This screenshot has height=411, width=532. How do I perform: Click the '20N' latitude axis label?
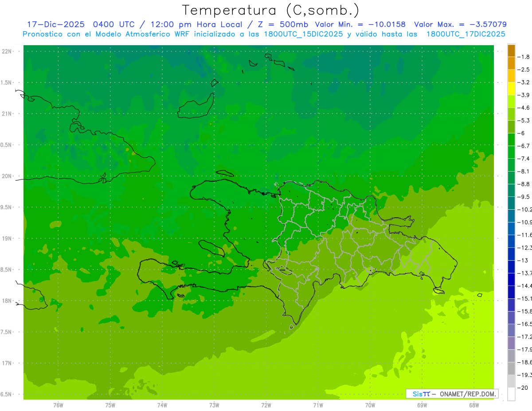tap(7, 176)
